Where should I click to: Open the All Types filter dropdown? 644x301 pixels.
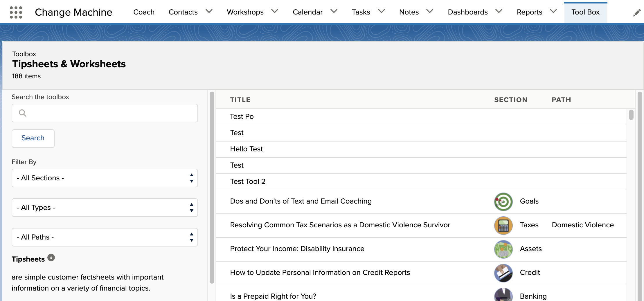pos(105,208)
